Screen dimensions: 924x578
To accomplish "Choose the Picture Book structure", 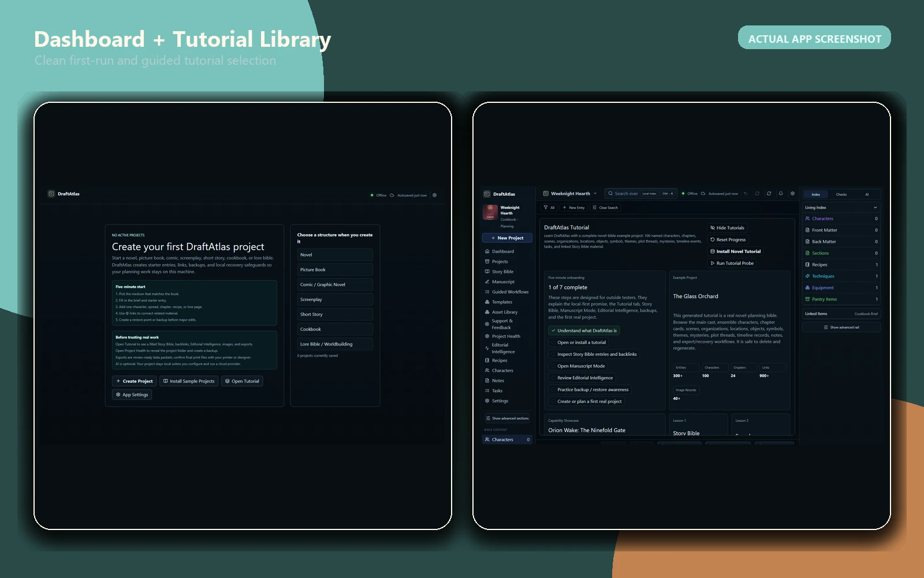I will tap(335, 270).
